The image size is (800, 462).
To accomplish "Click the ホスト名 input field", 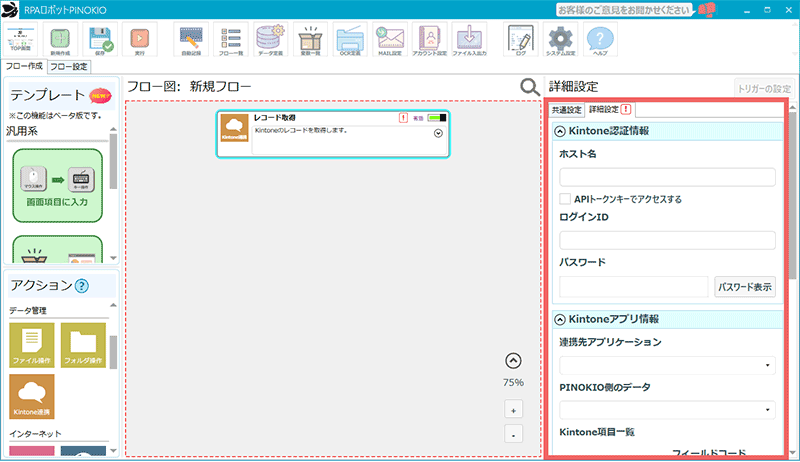I will [x=667, y=177].
